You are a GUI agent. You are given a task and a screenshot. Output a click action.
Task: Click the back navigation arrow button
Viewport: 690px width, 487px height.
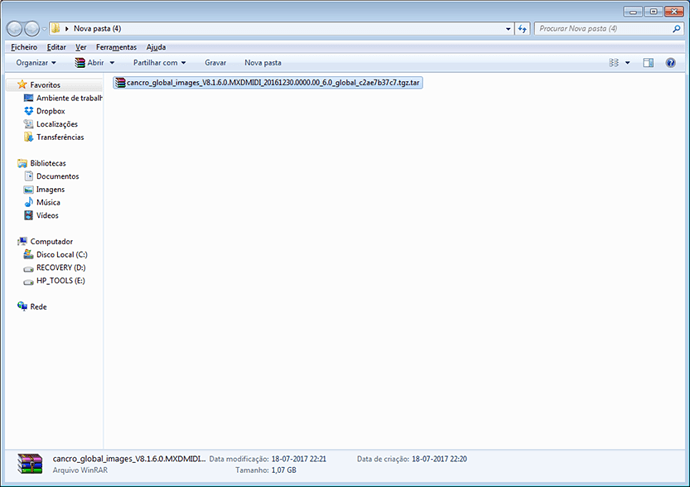[x=17, y=29]
